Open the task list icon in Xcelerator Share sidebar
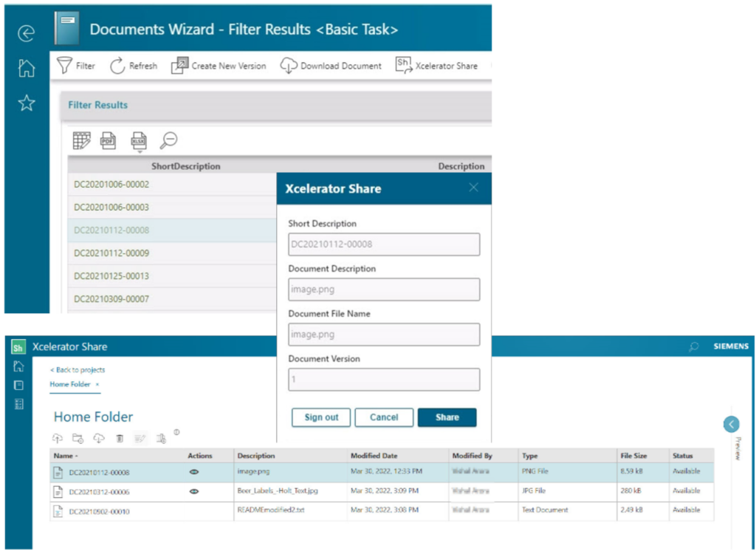This screenshot has width=756, height=551. 18,404
